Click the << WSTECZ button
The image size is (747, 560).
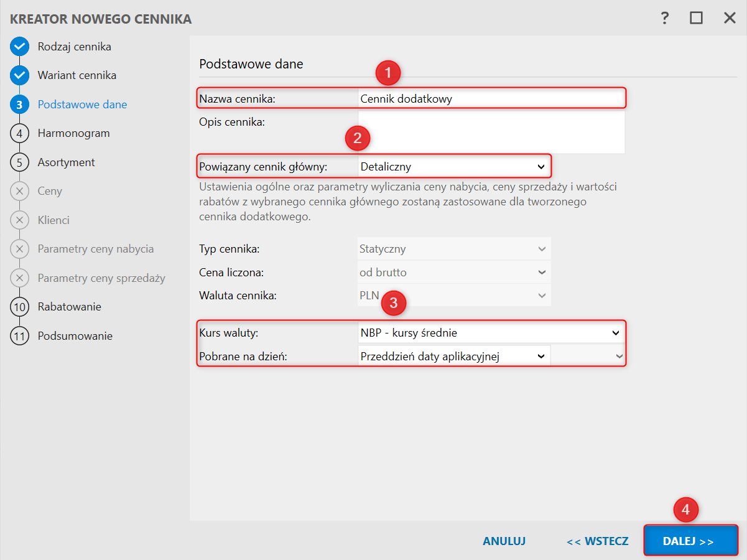point(597,541)
